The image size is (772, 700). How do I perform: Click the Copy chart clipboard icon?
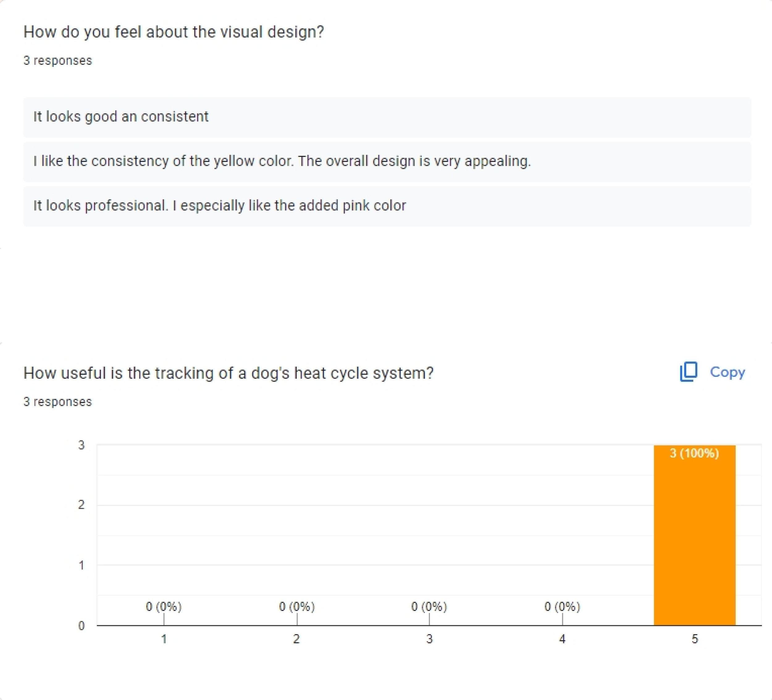(x=688, y=372)
